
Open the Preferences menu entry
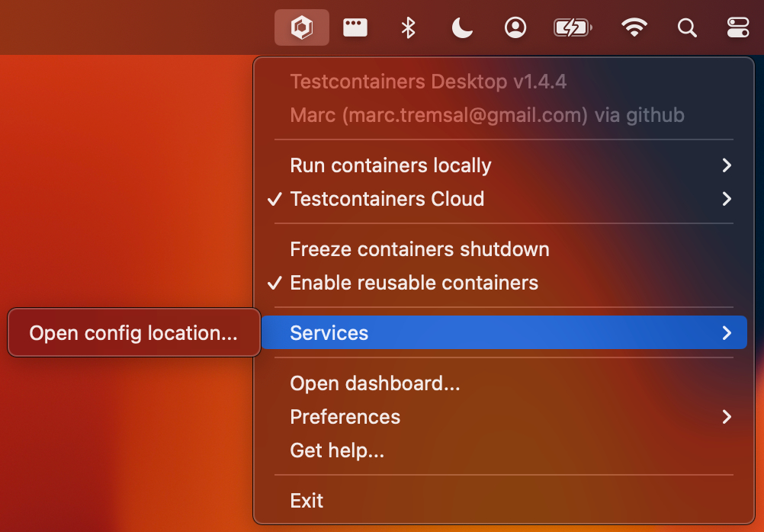pos(504,417)
